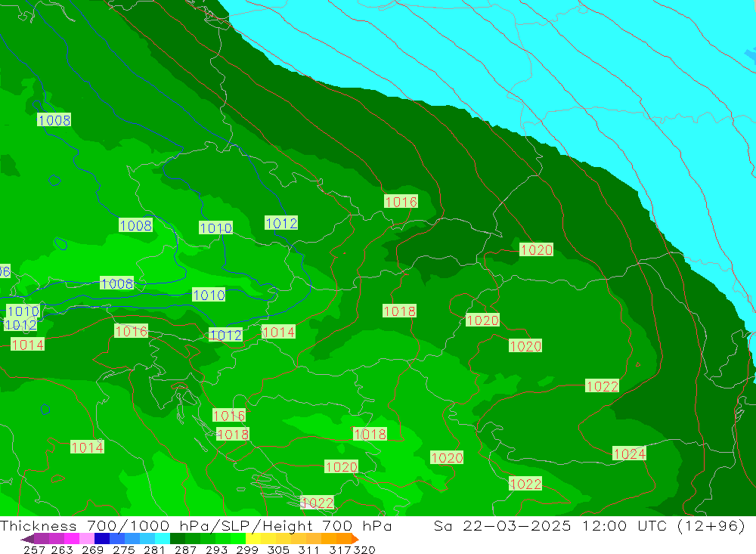756x554 pixels.
Task: Click the purple arrow end of legend
Action: (27, 538)
